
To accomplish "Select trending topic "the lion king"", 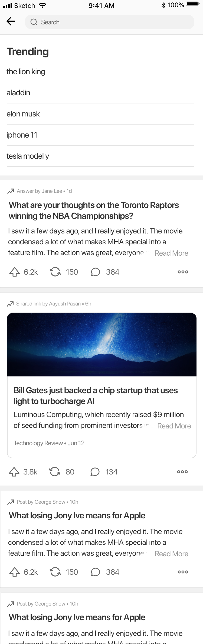I will click(x=26, y=72).
